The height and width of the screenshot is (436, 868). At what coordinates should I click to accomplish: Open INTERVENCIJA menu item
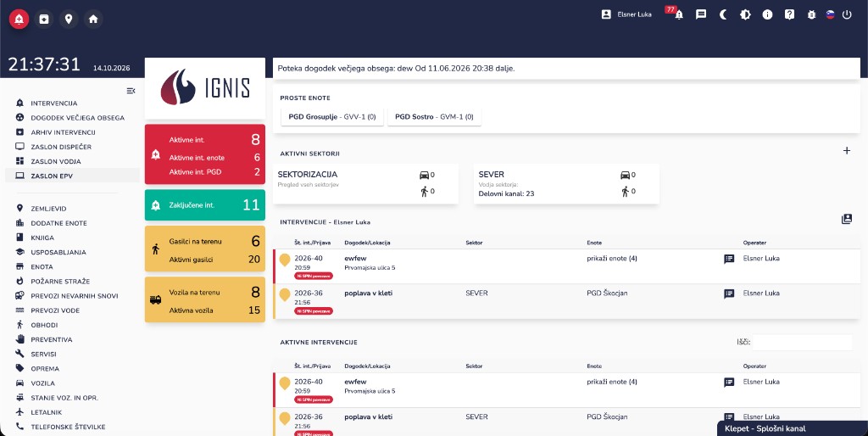click(x=72, y=103)
